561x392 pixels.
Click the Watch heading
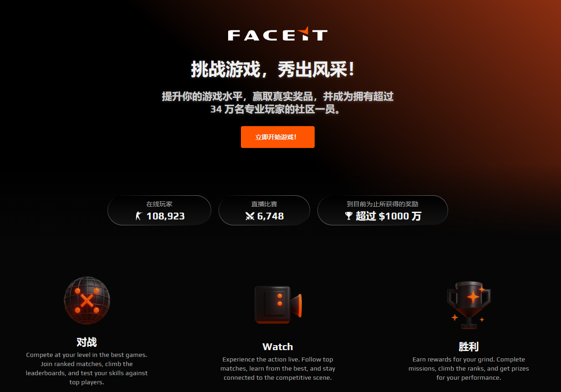278,347
